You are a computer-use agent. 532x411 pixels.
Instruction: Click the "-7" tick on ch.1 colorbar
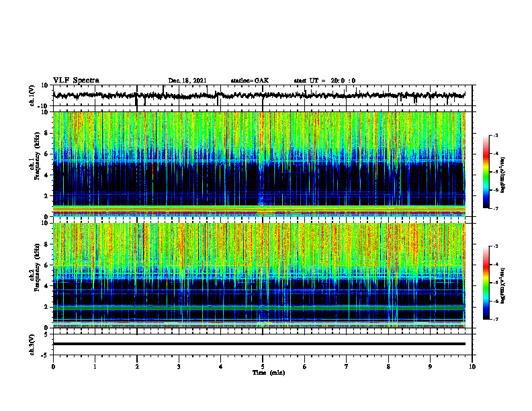pyautogui.click(x=496, y=208)
